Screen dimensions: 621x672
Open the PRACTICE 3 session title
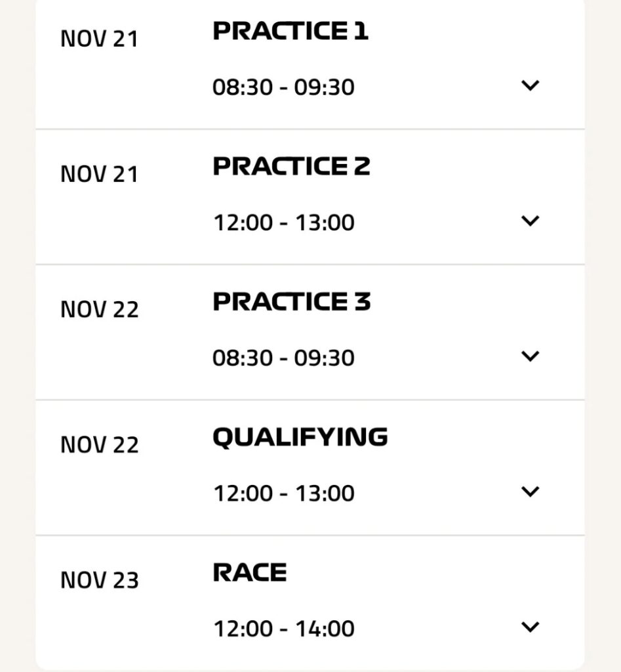pyautogui.click(x=292, y=301)
